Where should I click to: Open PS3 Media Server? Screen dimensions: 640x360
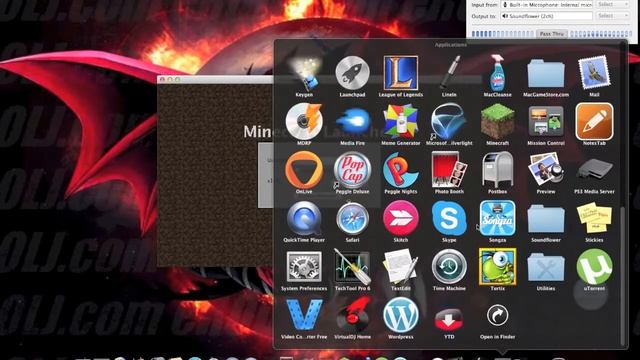[594, 170]
